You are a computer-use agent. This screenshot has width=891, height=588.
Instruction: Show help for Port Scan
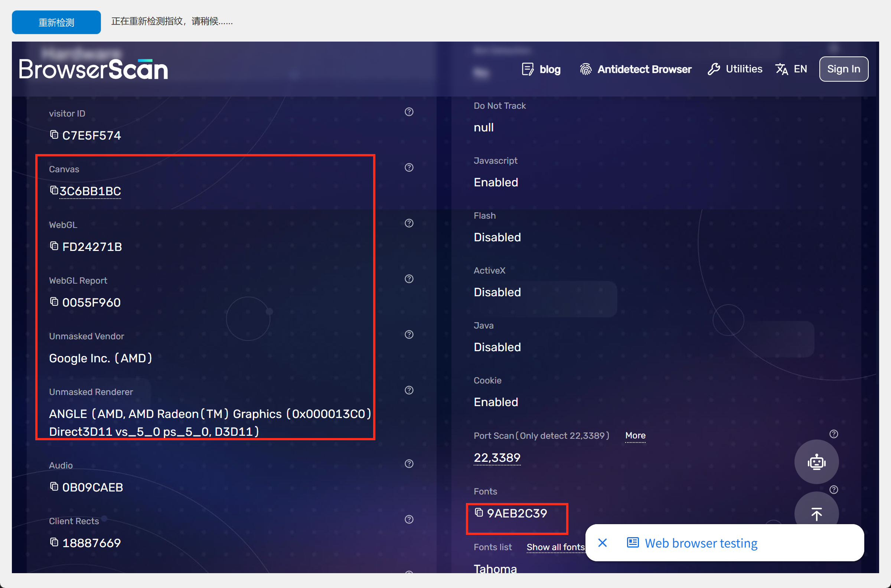pos(833,434)
